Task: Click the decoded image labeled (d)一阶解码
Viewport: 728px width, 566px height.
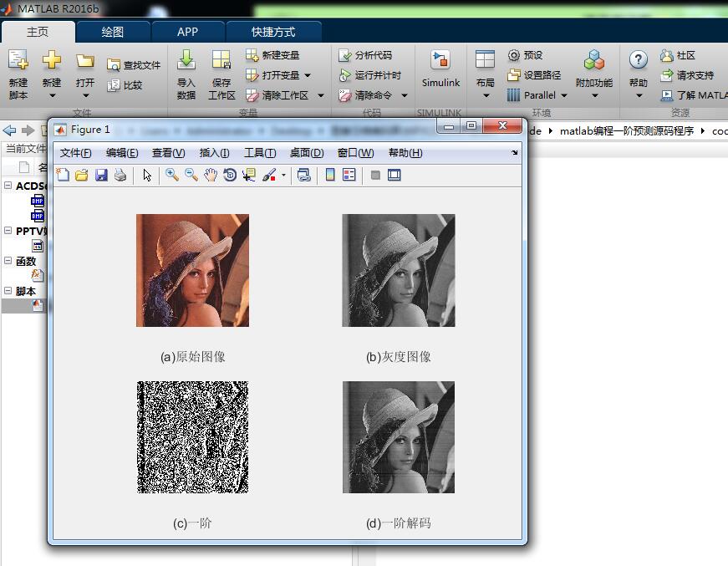Action: (399, 437)
